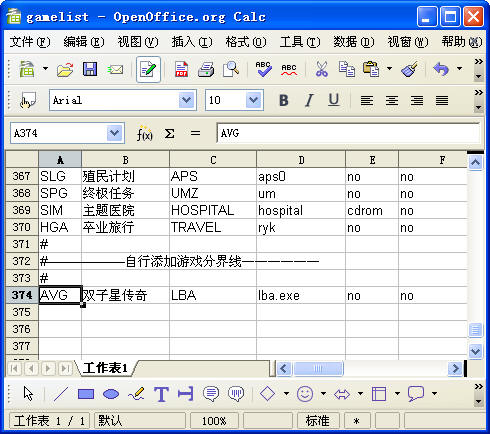
Task: Open the 编辑 menu
Action: 84,42
